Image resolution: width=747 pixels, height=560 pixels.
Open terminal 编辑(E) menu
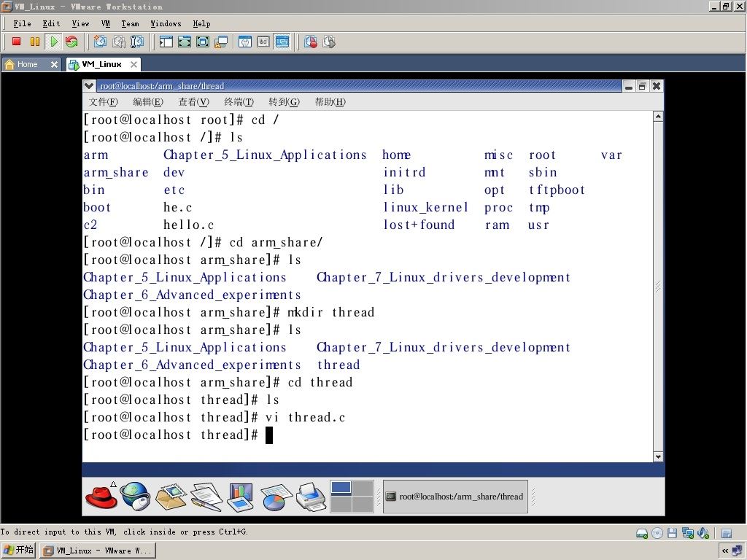pos(147,101)
